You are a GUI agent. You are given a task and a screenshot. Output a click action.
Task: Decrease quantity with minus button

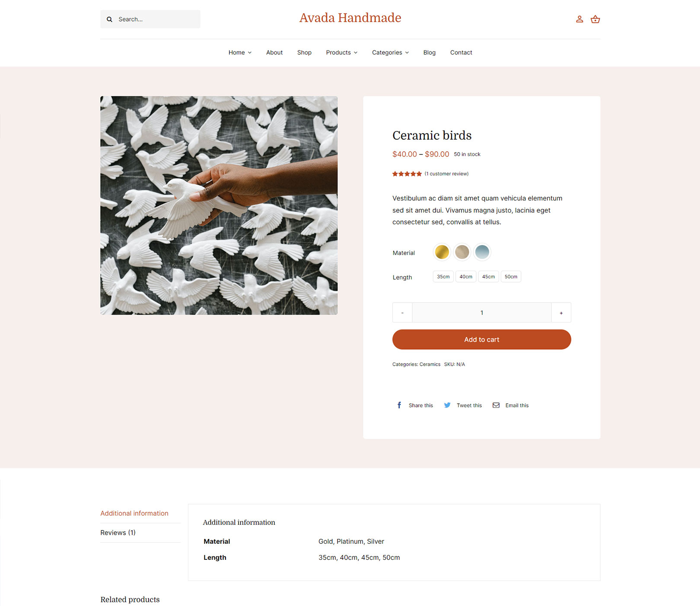coord(402,313)
